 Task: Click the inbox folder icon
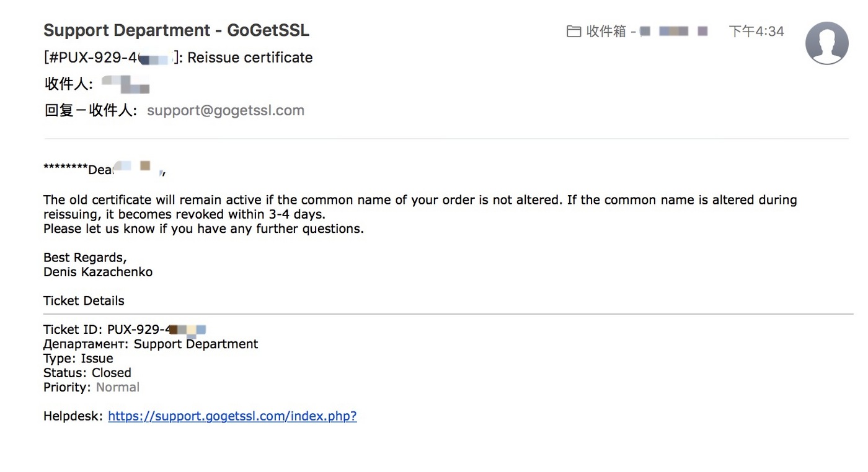coord(573,31)
